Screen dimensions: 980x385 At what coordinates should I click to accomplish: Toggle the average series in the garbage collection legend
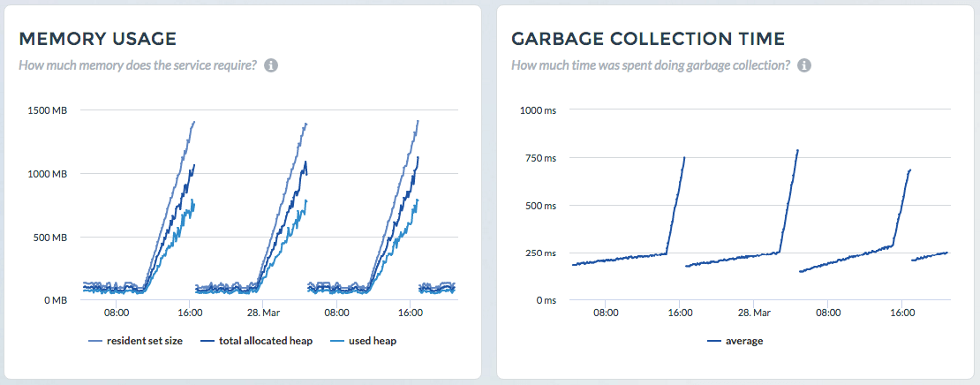tap(744, 341)
